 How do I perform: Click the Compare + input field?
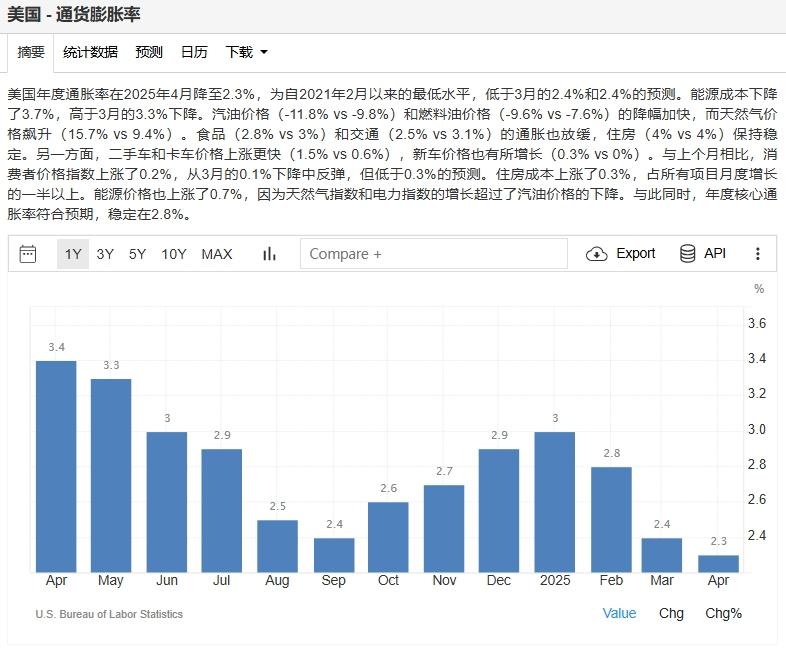(x=435, y=254)
